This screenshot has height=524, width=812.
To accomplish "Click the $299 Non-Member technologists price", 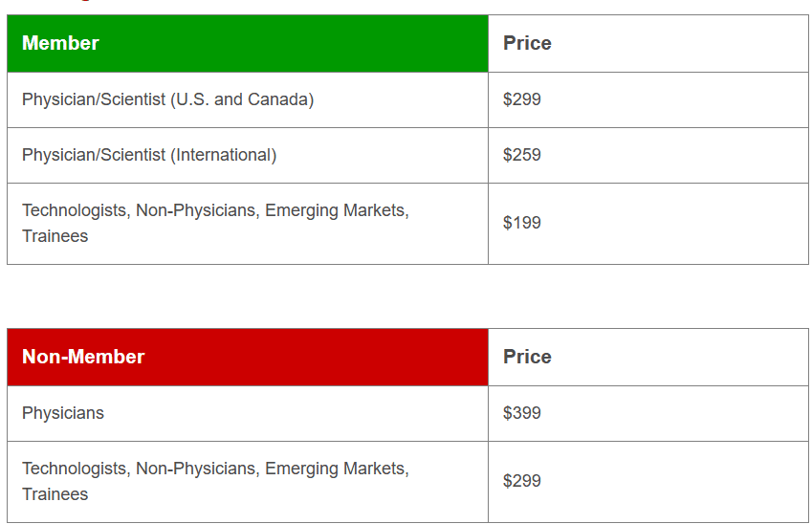I will [x=522, y=481].
